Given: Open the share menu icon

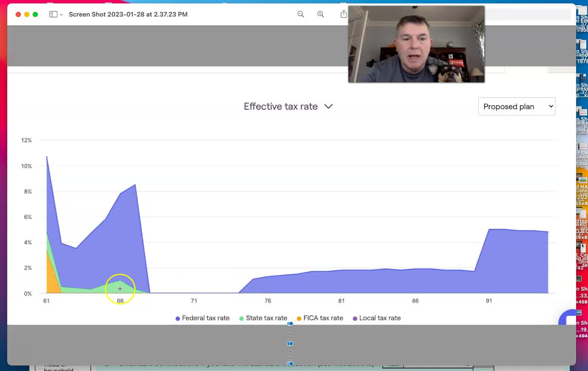Looking at the screenshot, I should (x=343, y=14).
